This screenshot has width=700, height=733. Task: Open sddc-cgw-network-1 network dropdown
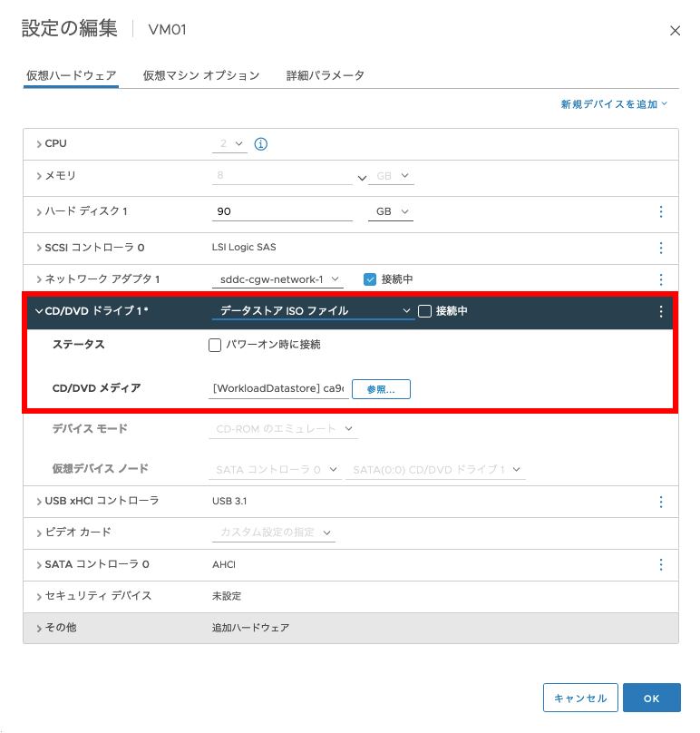[x=278, y=279]
